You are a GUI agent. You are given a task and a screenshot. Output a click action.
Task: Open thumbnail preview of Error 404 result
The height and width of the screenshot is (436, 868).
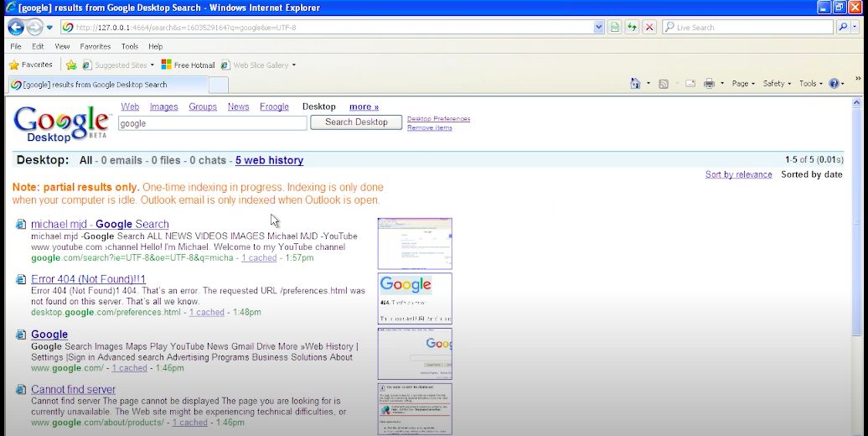(x=415, y=298)
